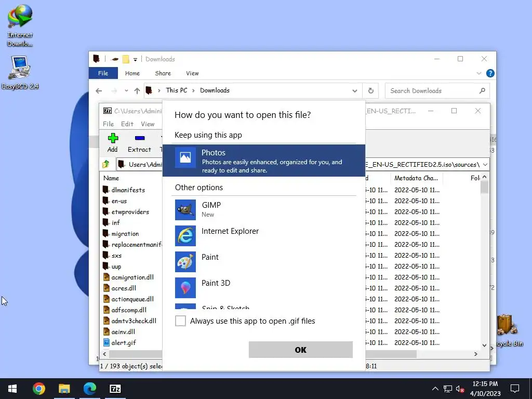Switch to Explorer Home tab

[132, 73]
